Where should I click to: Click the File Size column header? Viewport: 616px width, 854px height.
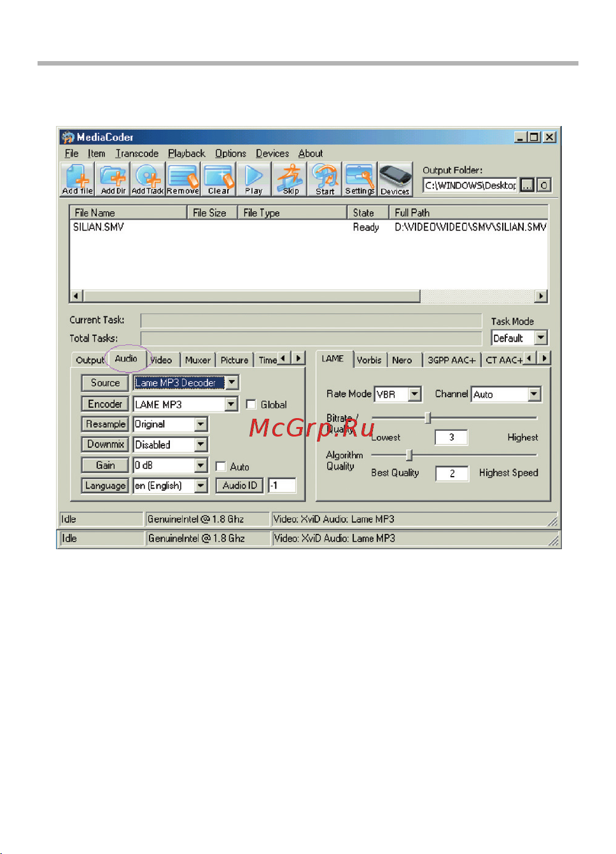point(213,213)
